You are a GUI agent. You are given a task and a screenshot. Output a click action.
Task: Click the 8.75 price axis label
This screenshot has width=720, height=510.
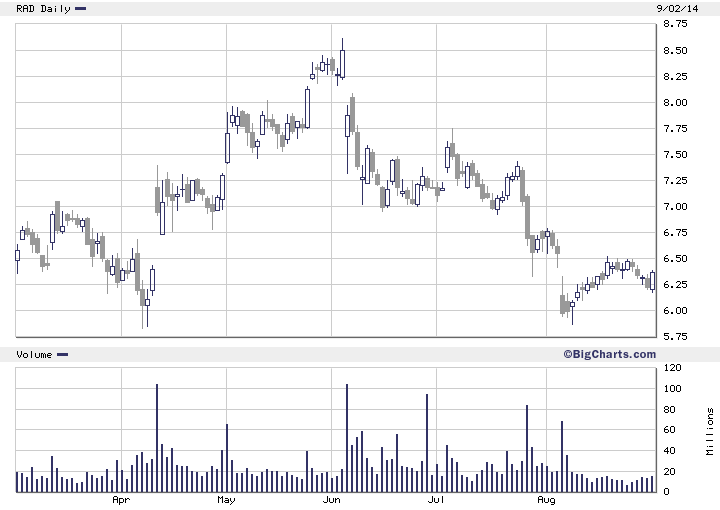pyautogui.click(x=675, y=24)
